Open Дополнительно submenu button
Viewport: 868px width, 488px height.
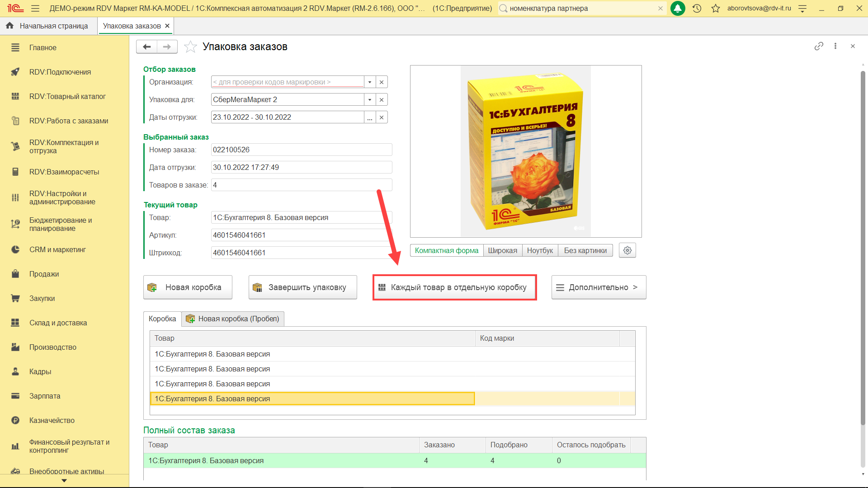599,287
